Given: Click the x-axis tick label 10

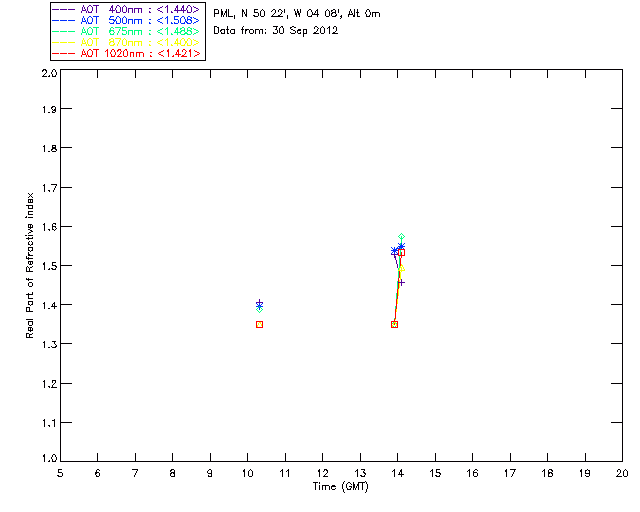Looking at the screenshot, I should pos(247,473).
